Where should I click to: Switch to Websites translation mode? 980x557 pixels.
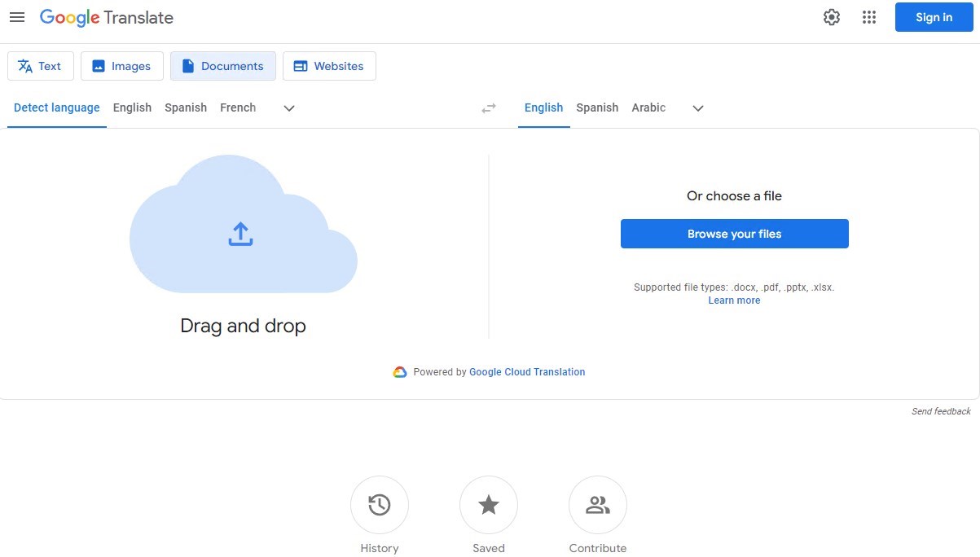coord(329,66)
